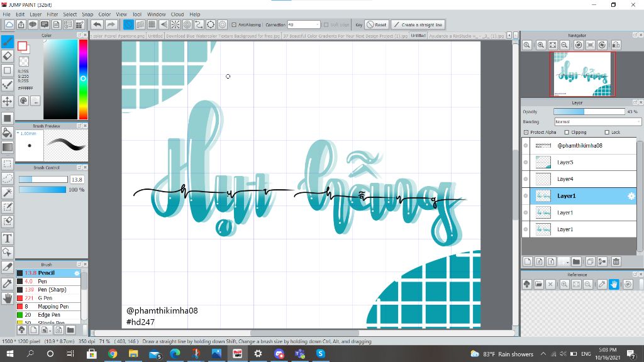
Task: Select the Brush tool in left toolbar
Action: click(8, 41)
